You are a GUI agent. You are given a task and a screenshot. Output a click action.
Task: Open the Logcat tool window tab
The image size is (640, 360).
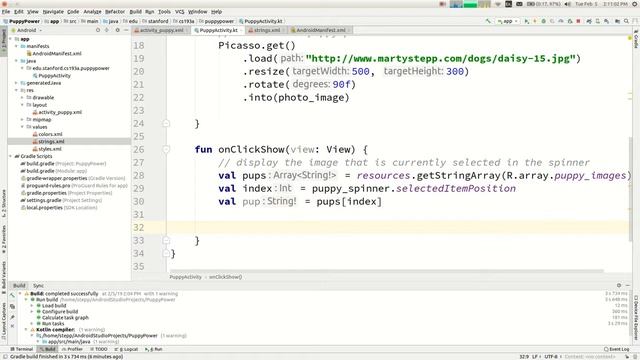pos(126,349)
